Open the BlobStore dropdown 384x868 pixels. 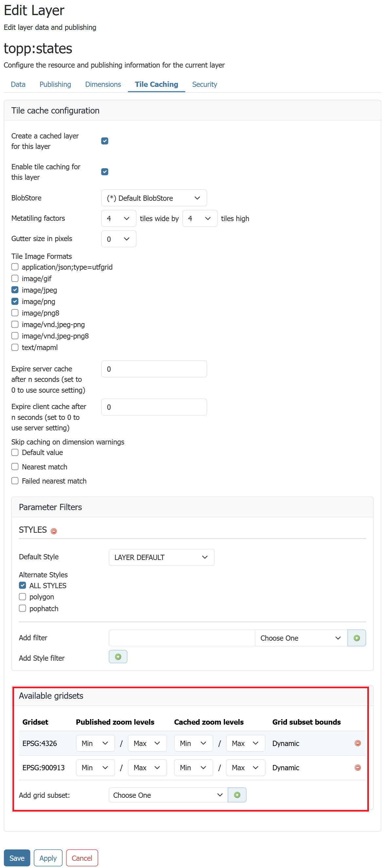coord(154,198)
